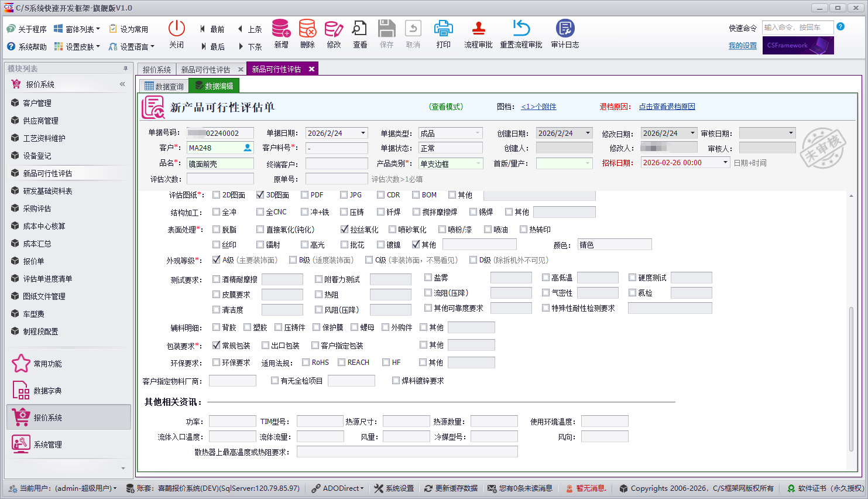Select 系统管理 group in sidebar
868x499 pixels.
coord(68,445)
